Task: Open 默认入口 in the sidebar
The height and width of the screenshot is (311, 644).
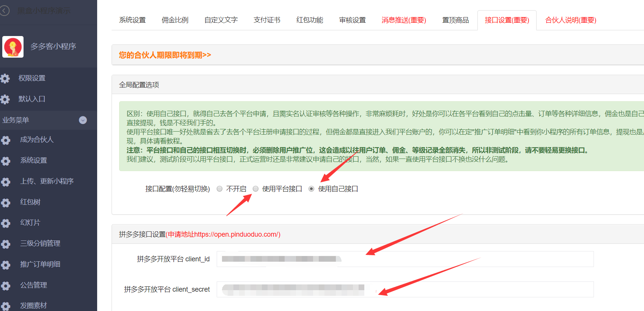Action: point(32,99)
